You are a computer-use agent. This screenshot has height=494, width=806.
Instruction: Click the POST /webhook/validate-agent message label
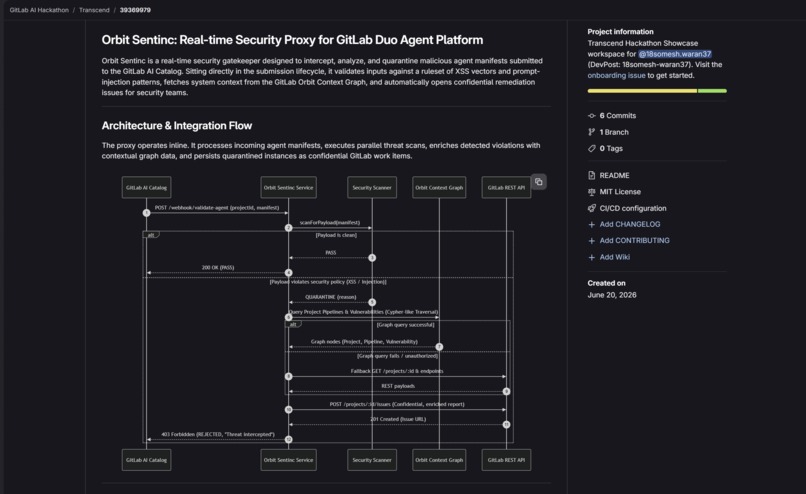pos(217,208)
